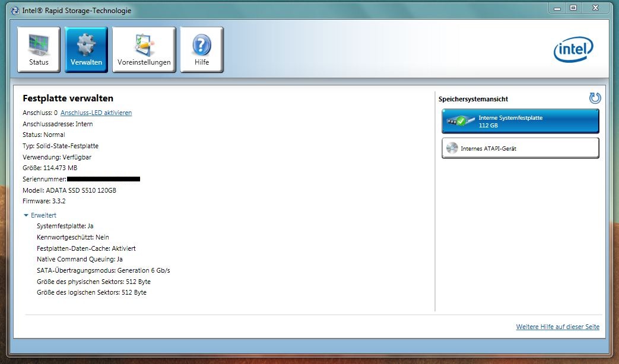Click the SSD drive icon with green checkmark
This screenshot has width=619, height=364.
[x=461, y=121]
